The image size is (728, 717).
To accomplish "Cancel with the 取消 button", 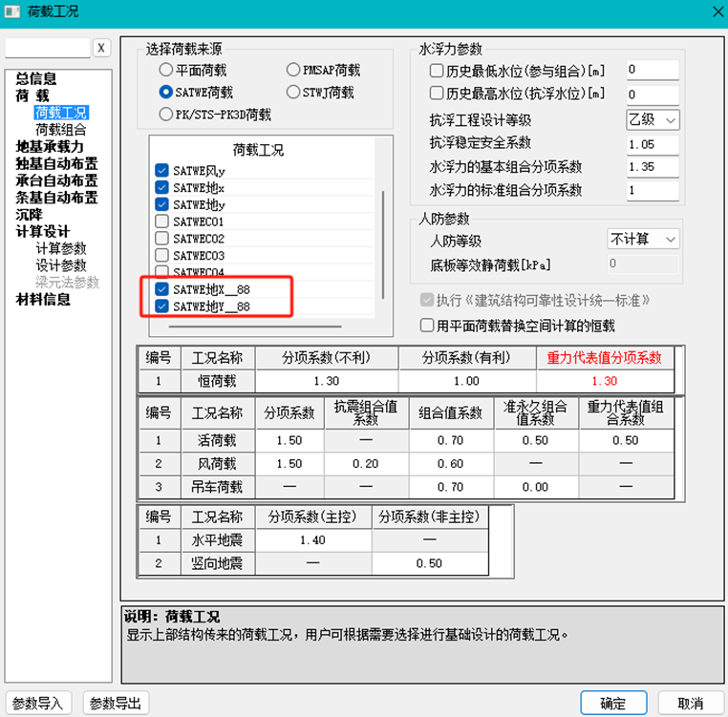I will pos(691,703).
